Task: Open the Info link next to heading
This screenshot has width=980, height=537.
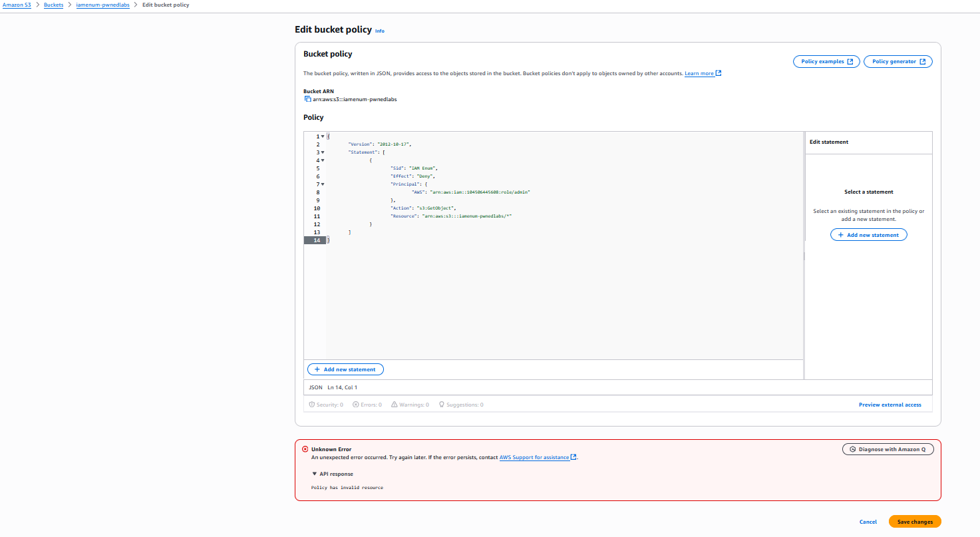Action: click(380, 31)
